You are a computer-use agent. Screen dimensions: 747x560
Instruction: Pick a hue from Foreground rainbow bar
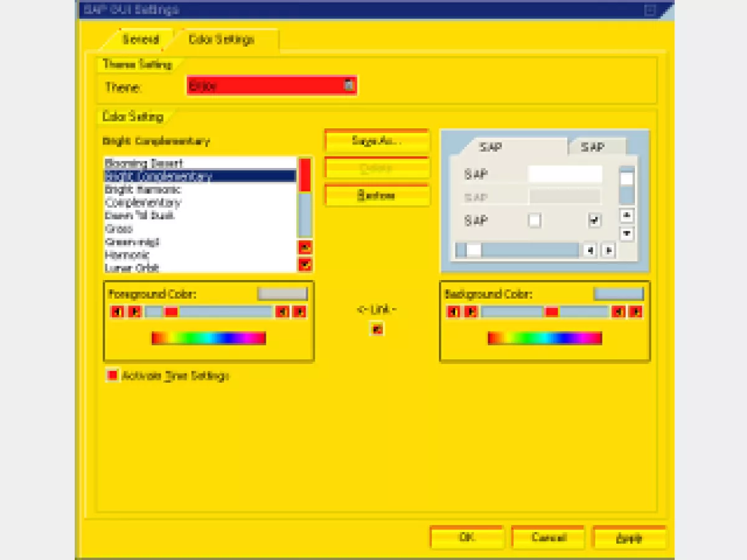coord(209,338)
